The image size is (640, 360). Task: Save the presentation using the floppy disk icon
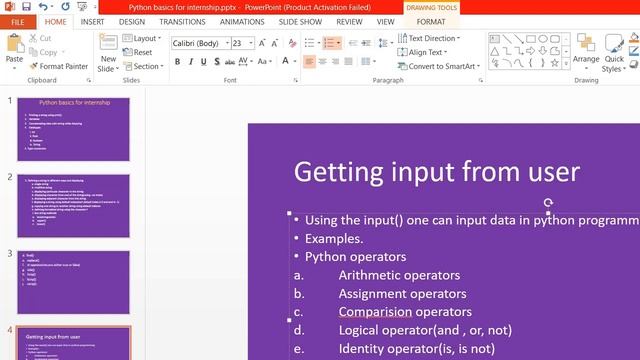coord(26,7)
